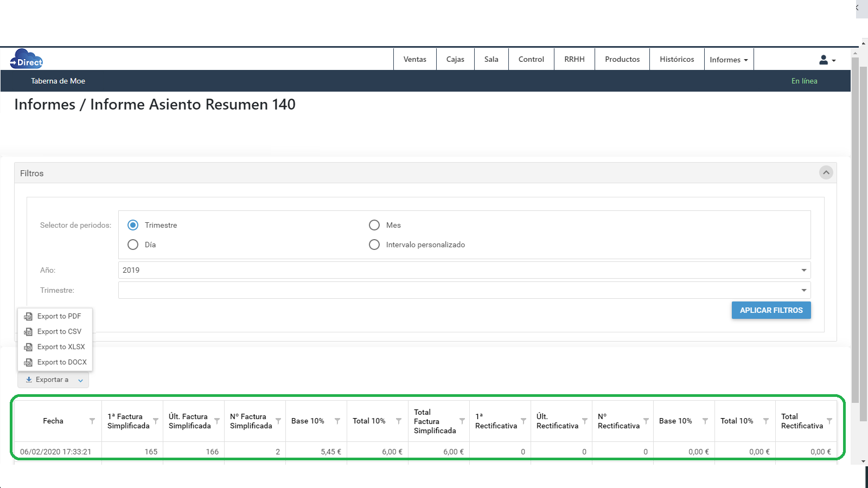Open the user account profile icon
This screenshot has height=488, width=868.
coord(824,60)
